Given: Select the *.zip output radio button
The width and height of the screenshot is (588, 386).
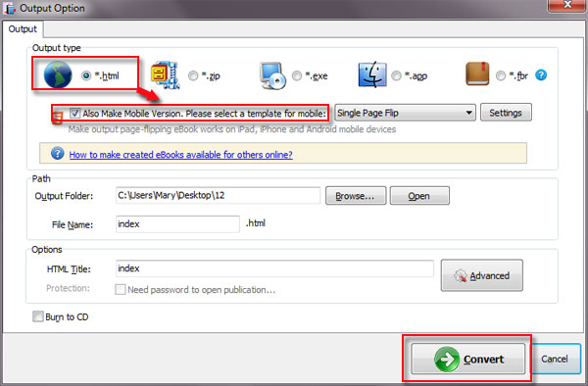Looking at the screenshot, I should [193, 75].
